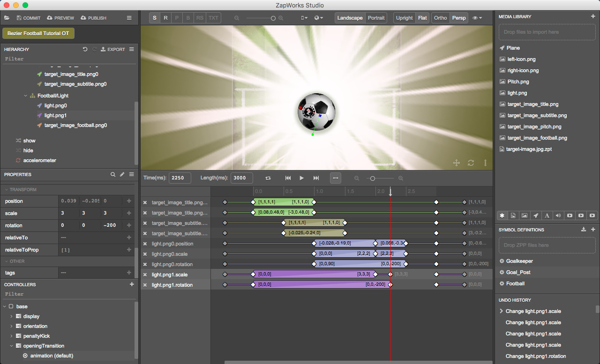Expand the penaltyKick controller

click(11, 336)
